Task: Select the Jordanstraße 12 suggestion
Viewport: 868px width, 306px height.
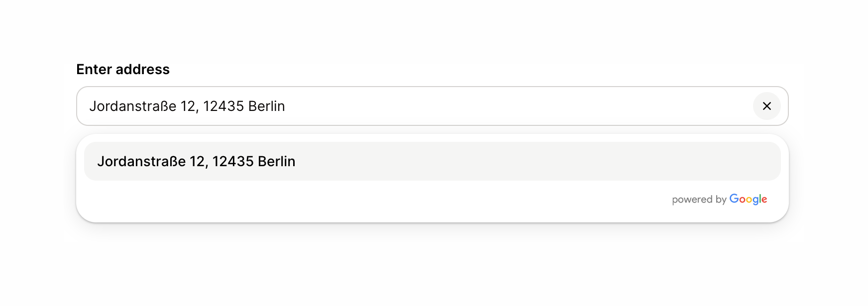Action: click(196, 161)
